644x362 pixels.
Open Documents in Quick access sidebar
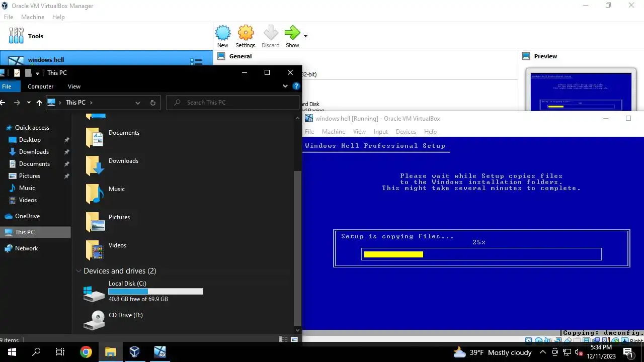coord(35,164)
